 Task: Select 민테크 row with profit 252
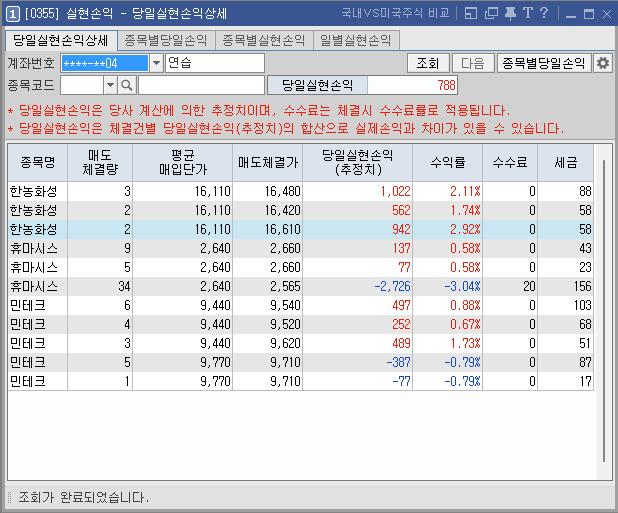(300, 324)
